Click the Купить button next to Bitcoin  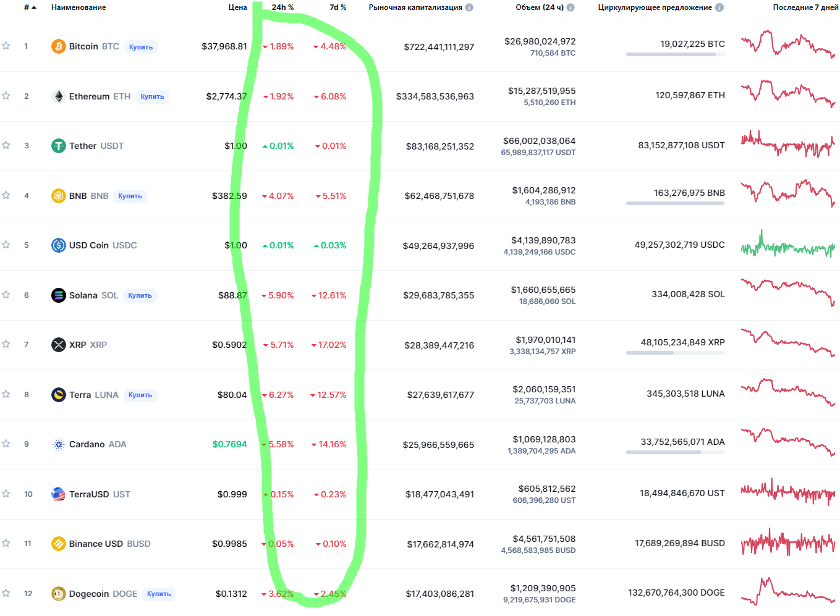point(141,47)
